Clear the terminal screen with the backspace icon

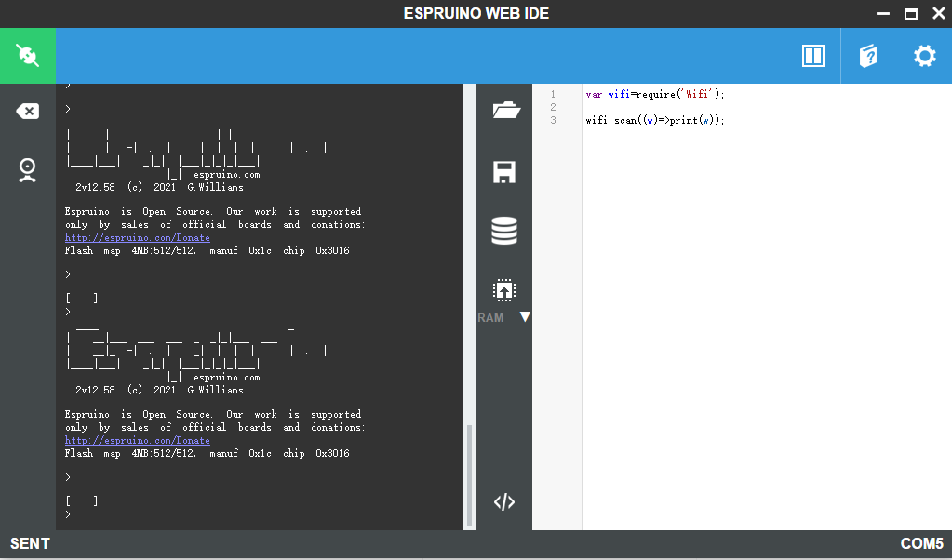(x=27, y=111)
